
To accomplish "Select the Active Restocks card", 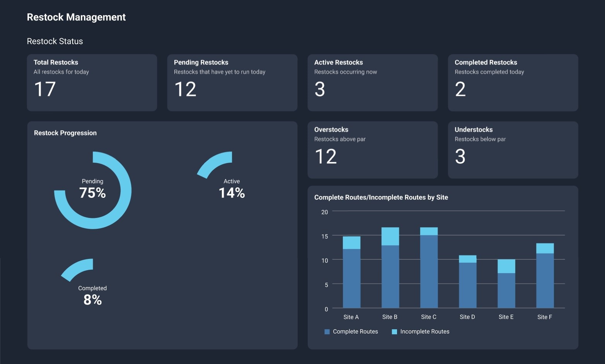I will (372, 83).
